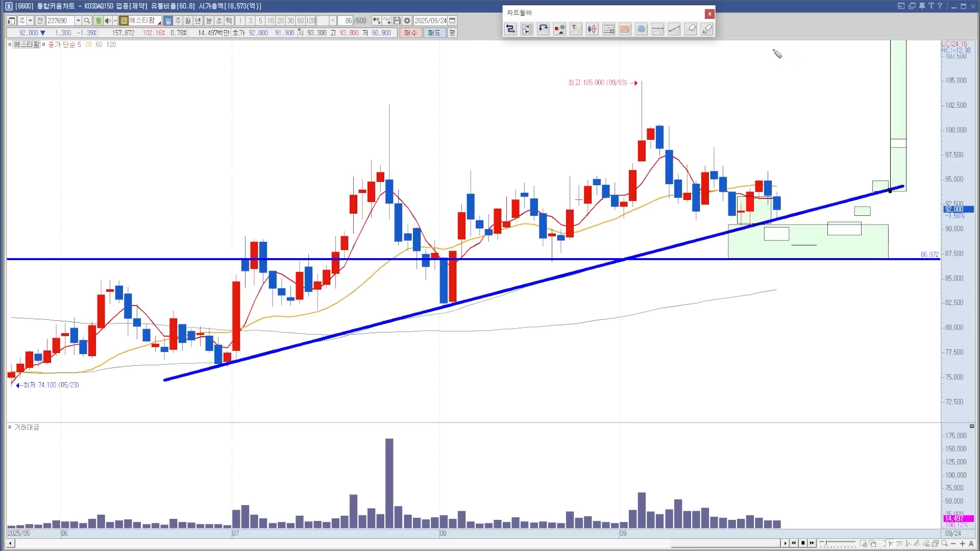Click the 매수 buy button

(x=410, y=33)
